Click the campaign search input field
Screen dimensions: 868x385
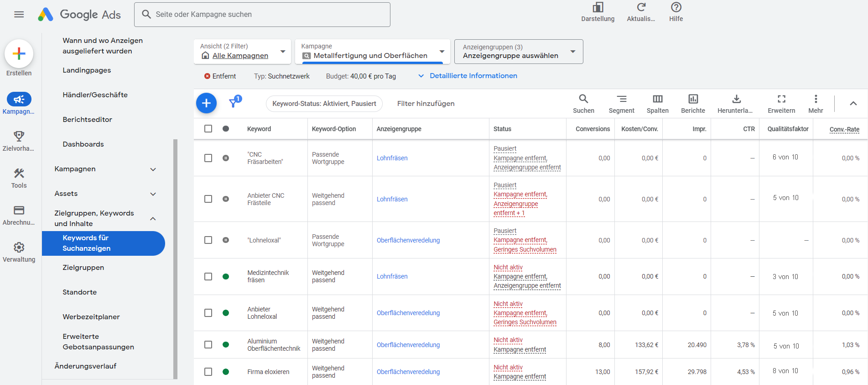click(x=262, y=15)
